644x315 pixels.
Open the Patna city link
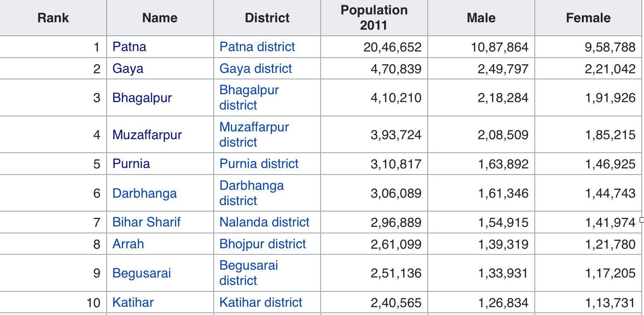pos(129,47)
